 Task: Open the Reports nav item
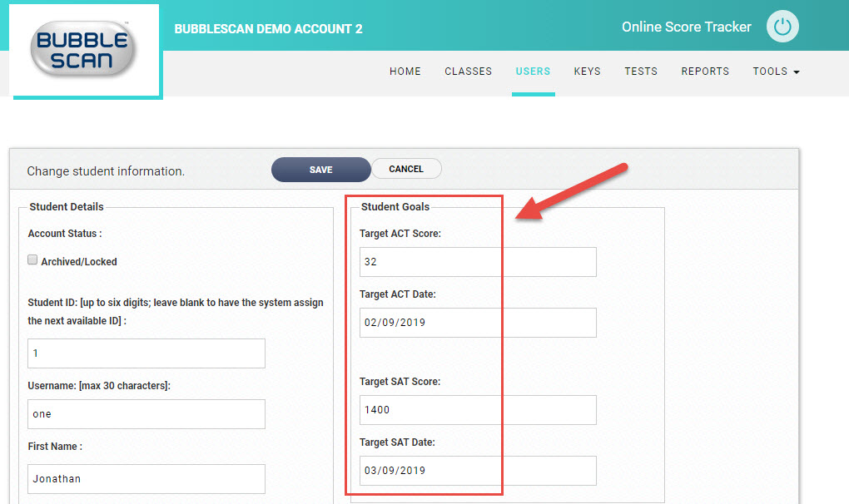(x=705, y=72)
